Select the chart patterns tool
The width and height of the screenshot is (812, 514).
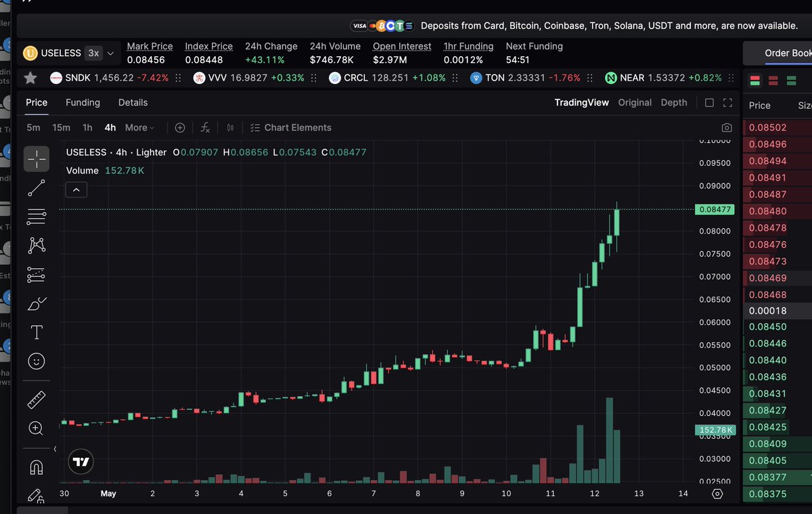click(37, 246)
